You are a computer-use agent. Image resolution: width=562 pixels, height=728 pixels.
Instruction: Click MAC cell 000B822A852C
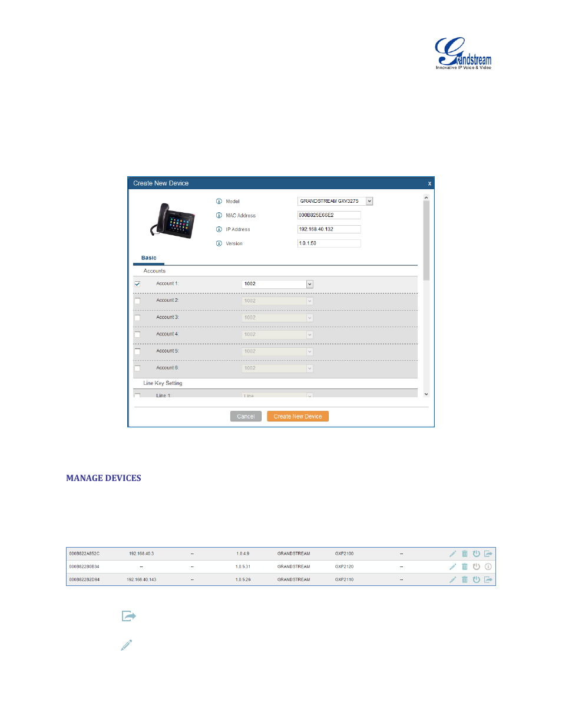[x=84, y=554]
